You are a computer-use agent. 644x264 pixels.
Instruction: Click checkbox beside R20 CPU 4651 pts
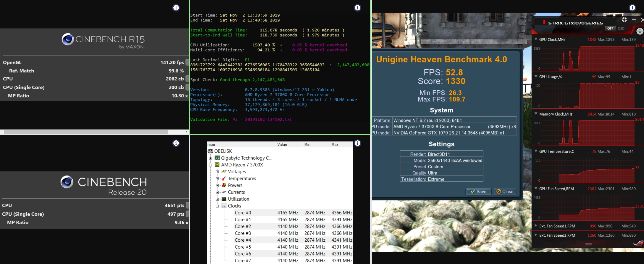[x=187, y=205]
